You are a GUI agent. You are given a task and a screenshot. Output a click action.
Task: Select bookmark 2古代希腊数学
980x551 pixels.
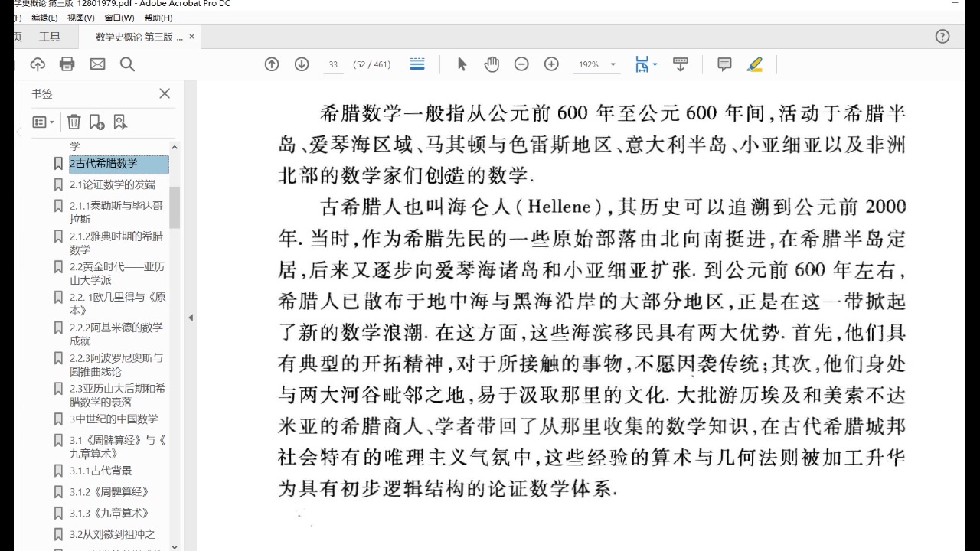(x=118, y=164)
